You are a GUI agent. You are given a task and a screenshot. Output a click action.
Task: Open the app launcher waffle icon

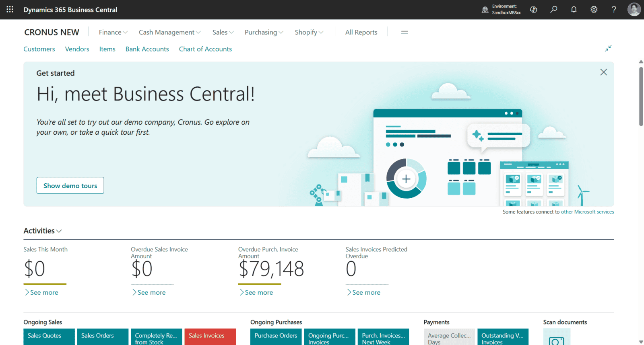click(10, 9)
